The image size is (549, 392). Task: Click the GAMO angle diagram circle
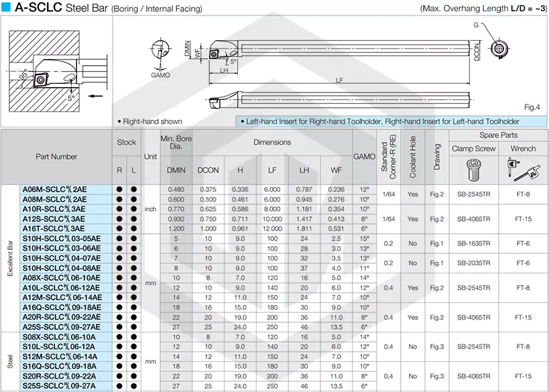click(160, 50)
